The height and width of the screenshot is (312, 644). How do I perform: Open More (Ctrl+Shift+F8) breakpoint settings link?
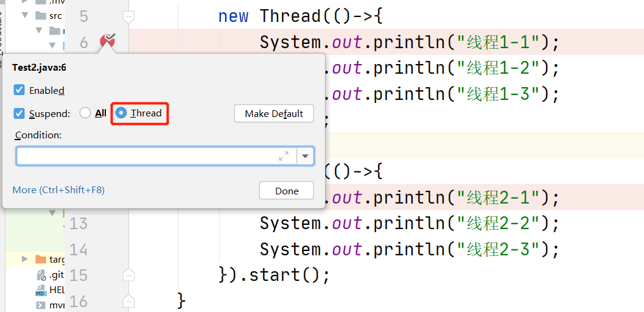point(58,190)
